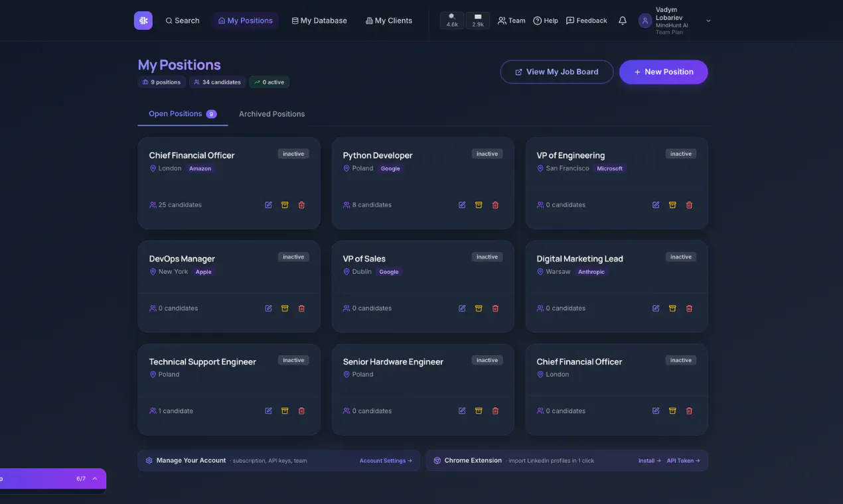Select the Open Positions tab
Viewport: 843px width, 504px height.
click(183, 114)
